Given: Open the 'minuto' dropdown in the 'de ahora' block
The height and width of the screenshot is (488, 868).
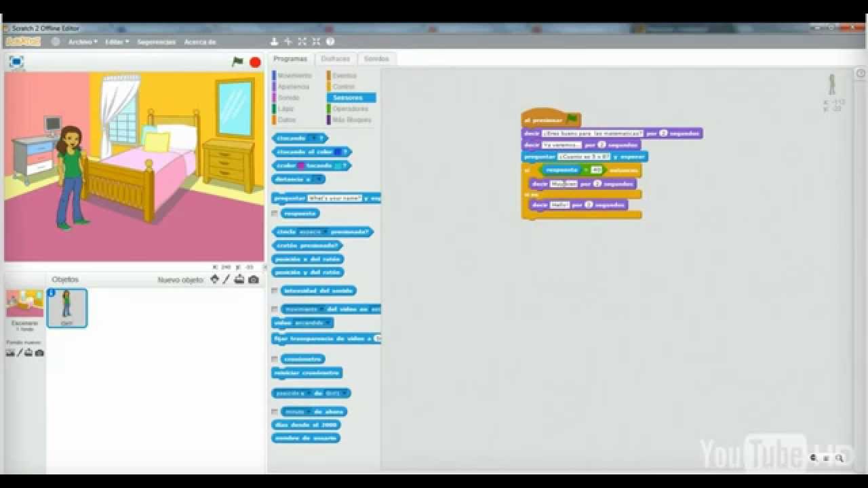Looking at the screenshot, I should 297,411.
